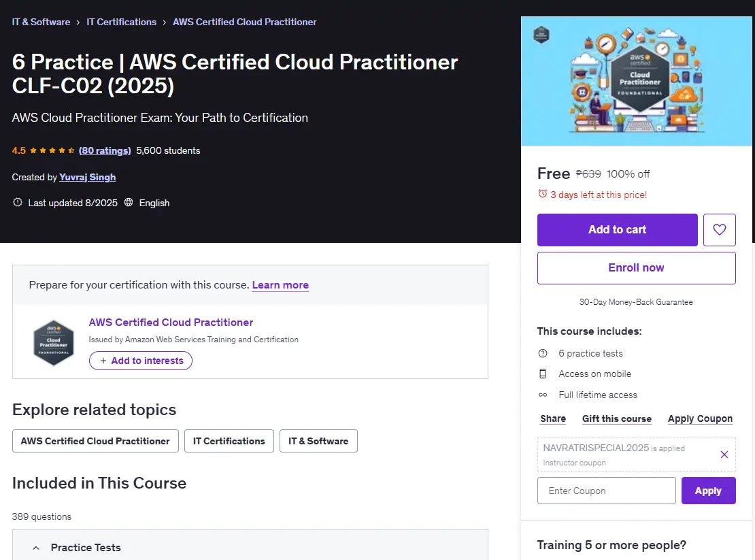This screenshot has width=755, height=560.
Task: Click the practice tests question mark icon
Action: pos(543,353)
